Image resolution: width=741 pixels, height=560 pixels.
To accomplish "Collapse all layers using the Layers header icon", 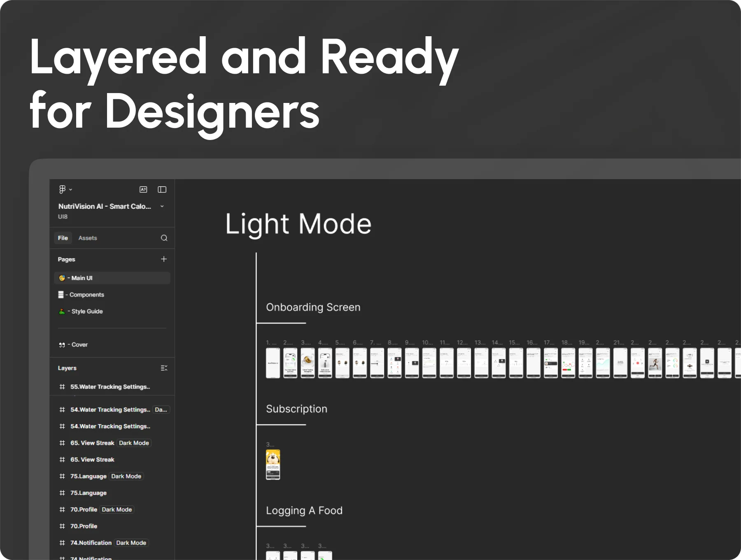I will point(164,368).
